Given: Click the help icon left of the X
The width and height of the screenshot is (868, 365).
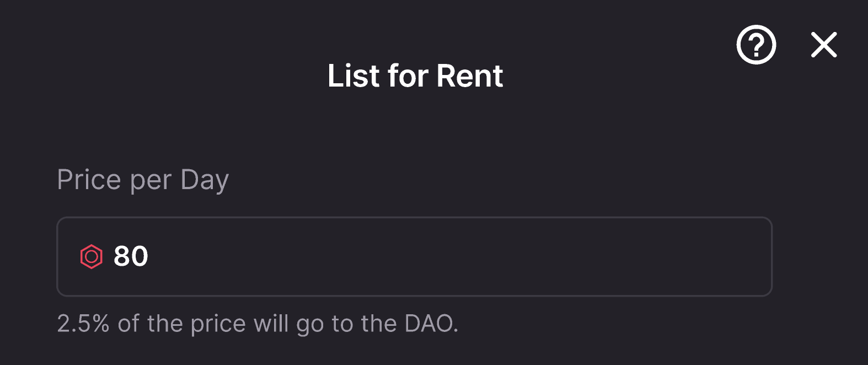Looking at the screenshot, I should click(x=756, y=45).
